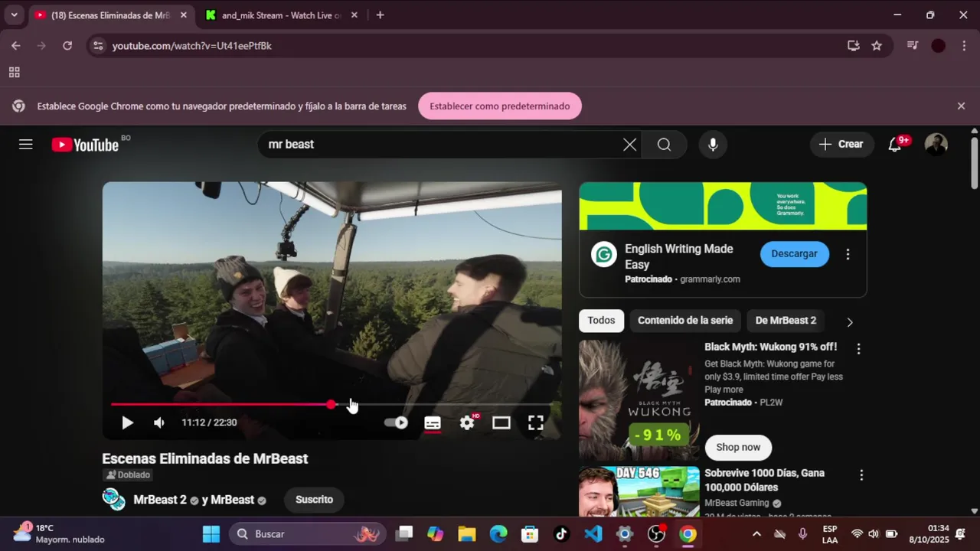View site information icon
Image resolution: width=980 pixels, height=551 pixels.
[97, 46]
